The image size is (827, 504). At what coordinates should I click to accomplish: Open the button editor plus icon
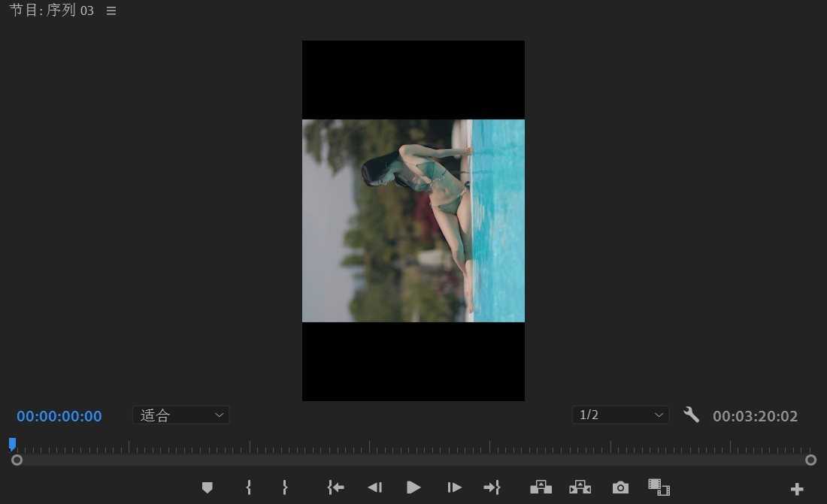pos(797,489)
